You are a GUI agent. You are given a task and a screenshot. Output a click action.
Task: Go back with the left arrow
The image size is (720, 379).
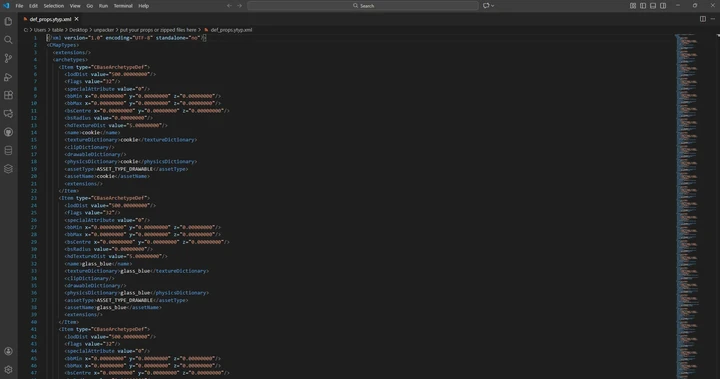[229, 6]
